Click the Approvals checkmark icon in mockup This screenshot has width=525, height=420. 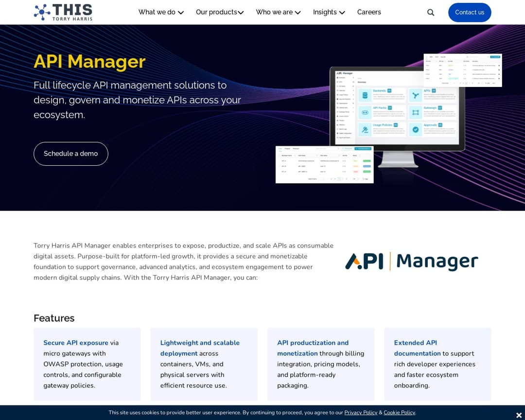(416, 130)
